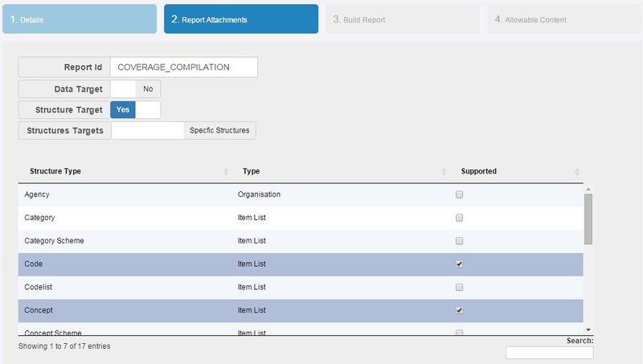The width and height of the screenshot is (643, 364).
Task: Toggle the Data Target switch
Action: coord(135,89)
